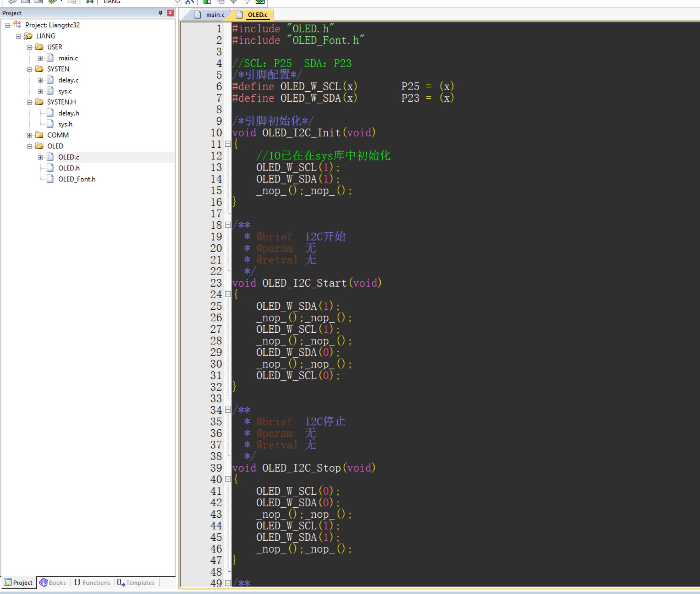
Task: Expand sys.c dependencies in project tree
Action: (x=40, y=91)
